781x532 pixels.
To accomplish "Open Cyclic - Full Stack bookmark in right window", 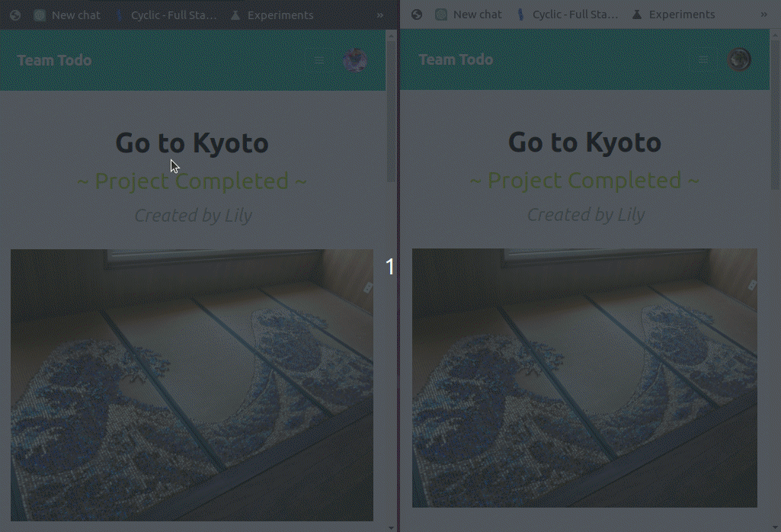I will tap(568, 15).
